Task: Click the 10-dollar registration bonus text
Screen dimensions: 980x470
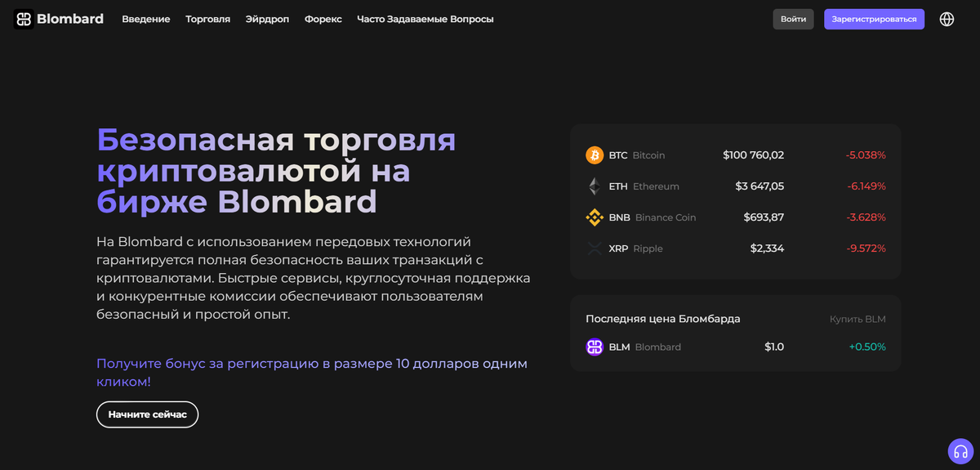Action: tap(312, 372)
